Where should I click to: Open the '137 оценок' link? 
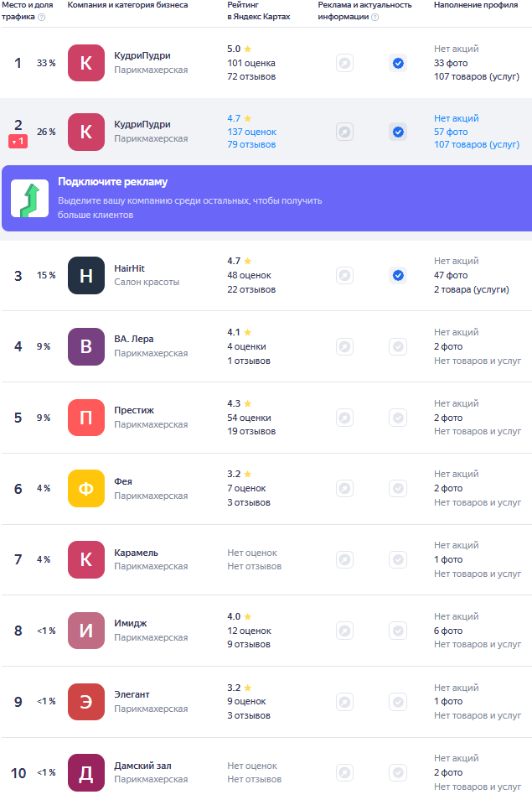pos(251,132)
